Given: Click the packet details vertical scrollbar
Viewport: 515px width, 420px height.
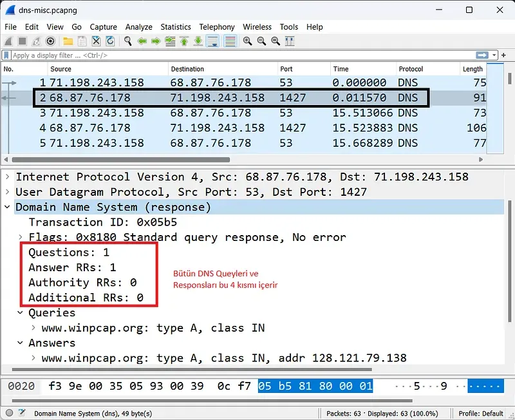Looking at the screenshot, I should point(509,262).
